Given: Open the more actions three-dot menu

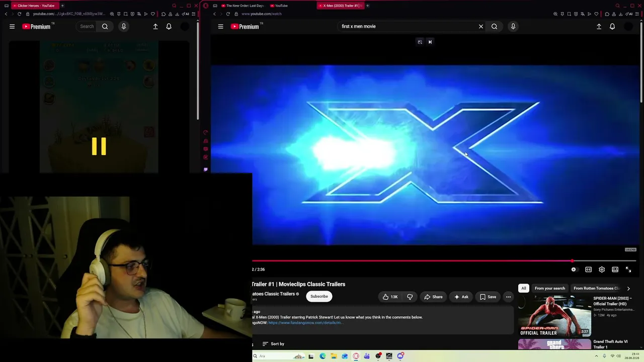Looking at the screenshot, I should (x=508, y=297).
